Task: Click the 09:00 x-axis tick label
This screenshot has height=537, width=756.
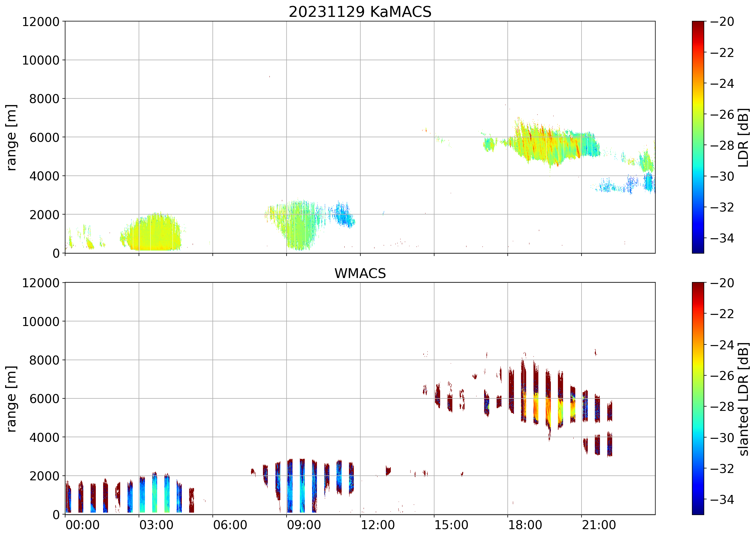Action: click(x=304, y=525)
